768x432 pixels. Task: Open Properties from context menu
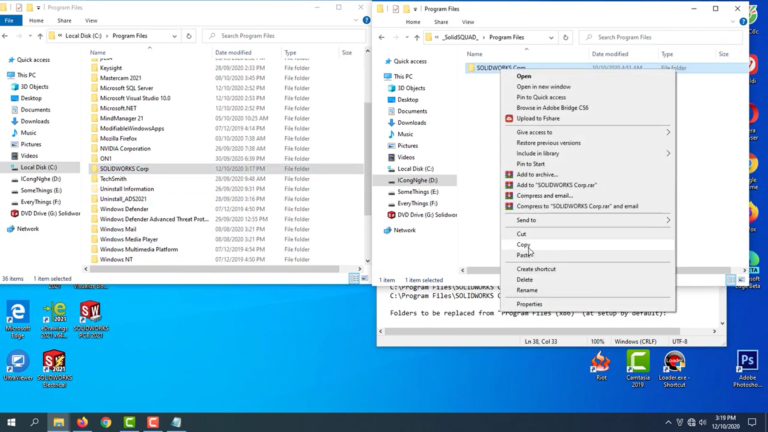[x=588, y=304]
